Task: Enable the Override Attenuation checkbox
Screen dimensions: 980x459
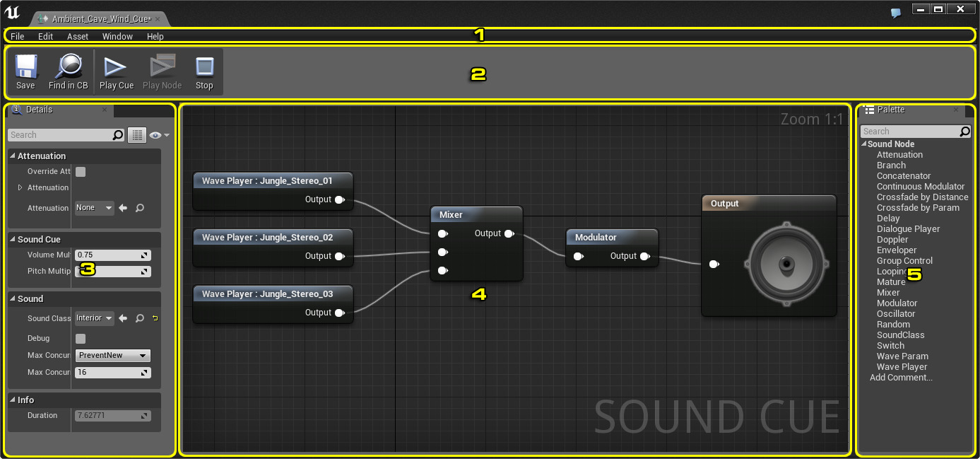Action: click(81, 171)
